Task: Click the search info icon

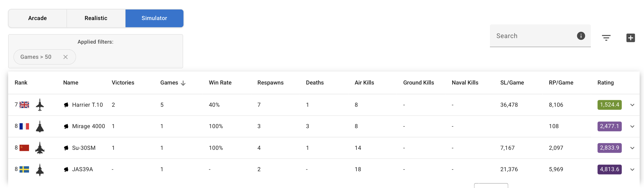Action: point(581,36)
